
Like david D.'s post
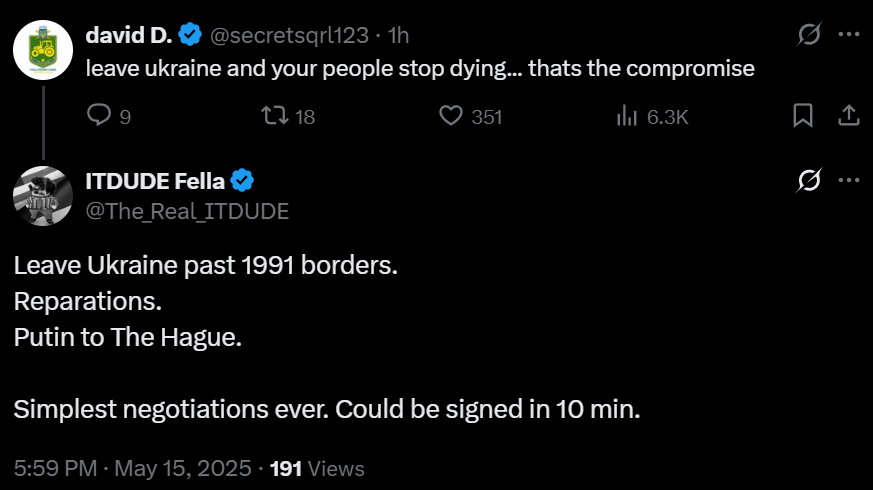pyautogui.click(x=451, y=116)
